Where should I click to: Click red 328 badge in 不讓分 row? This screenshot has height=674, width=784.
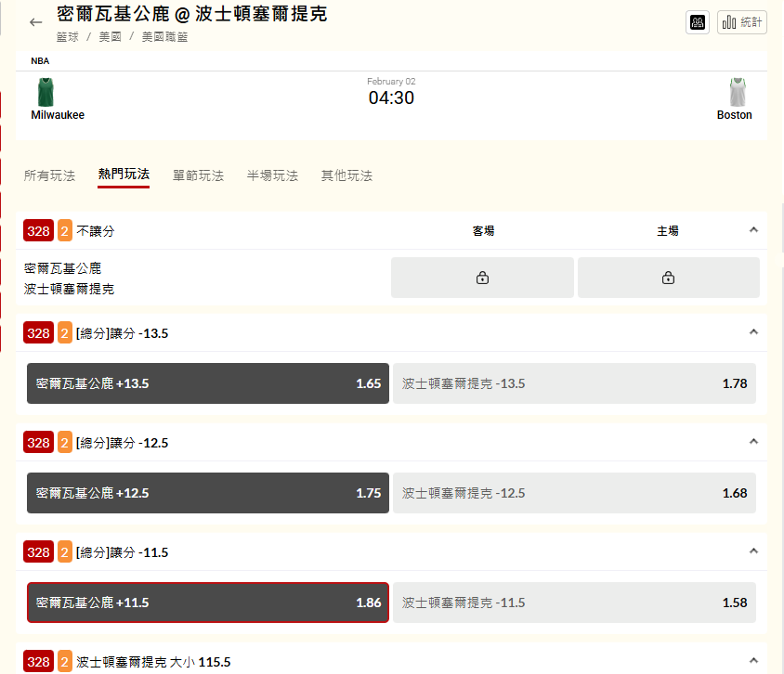[x=38, y=231]
